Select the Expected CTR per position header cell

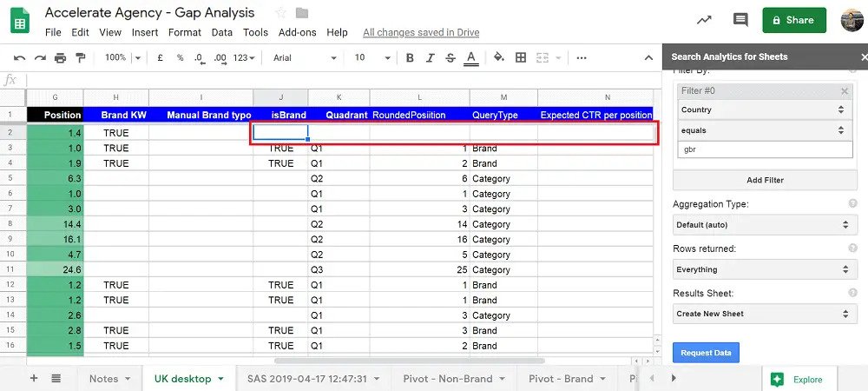tap(595, 116)
